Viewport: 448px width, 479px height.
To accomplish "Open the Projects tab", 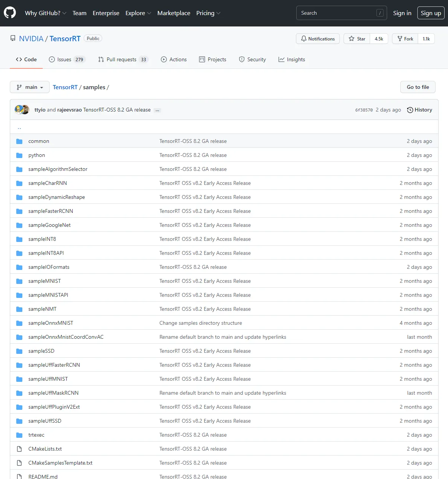I will click(x=213, y=59).
